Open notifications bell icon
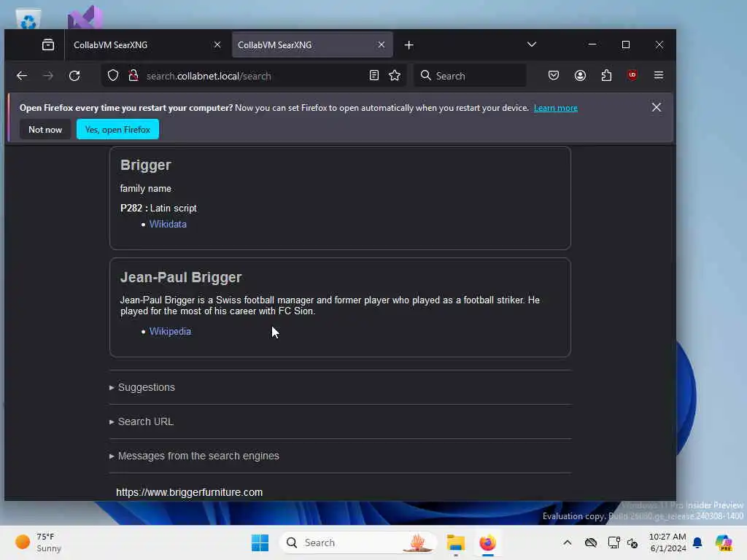The width and height of the screenshot is (747, 560). coord(697,542)
